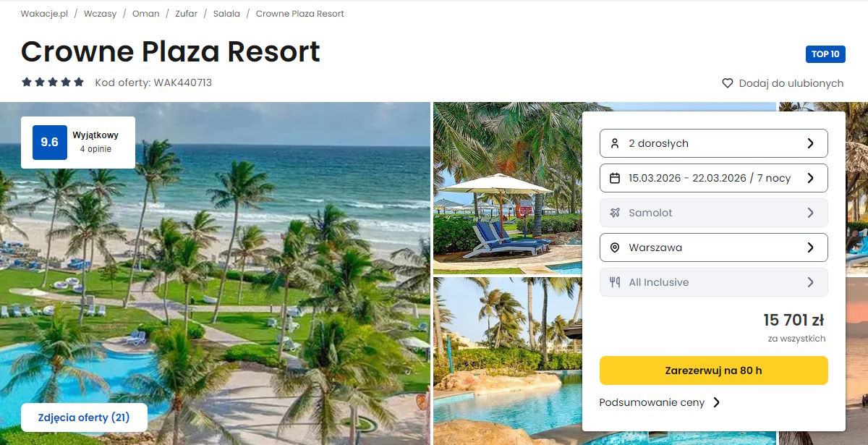Open the sun lounger umbrella photo thumbnail

click(x=507, y=188)
